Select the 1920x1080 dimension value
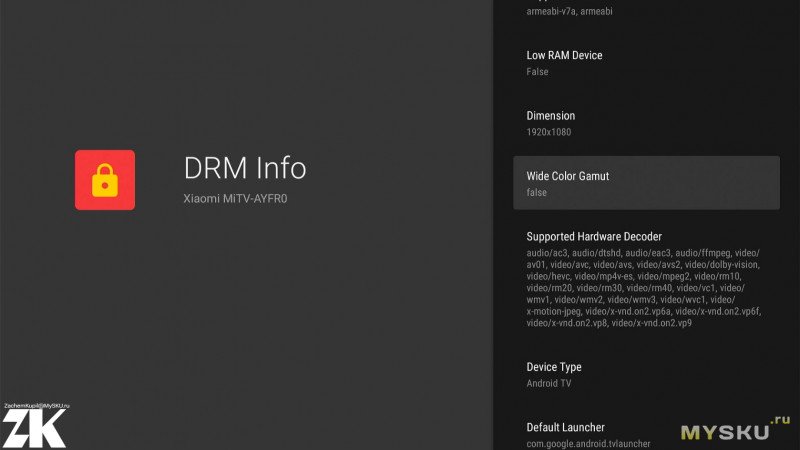 (548, 132)
